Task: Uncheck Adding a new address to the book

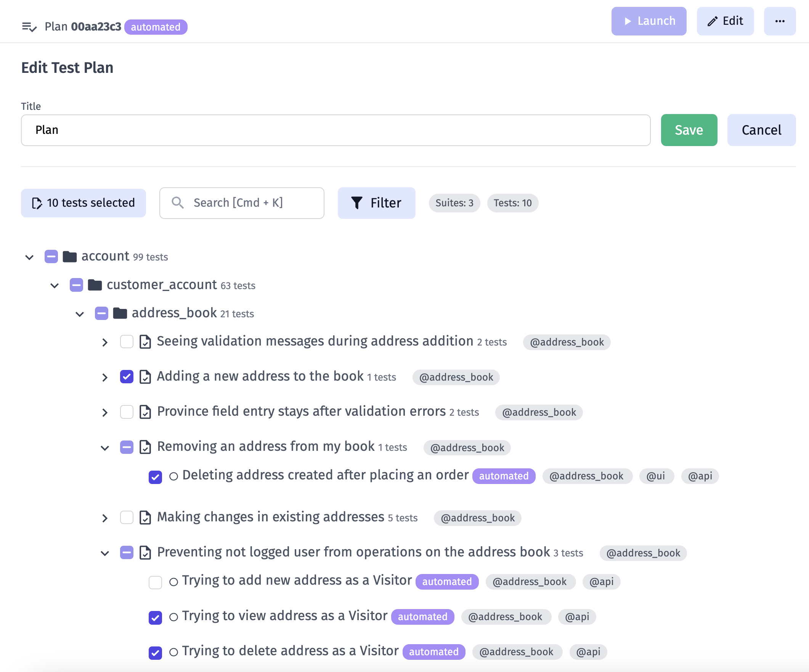Action: point(127,376)
